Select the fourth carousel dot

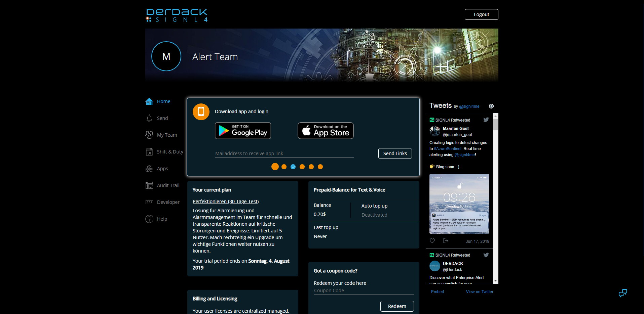pos(302,167)
